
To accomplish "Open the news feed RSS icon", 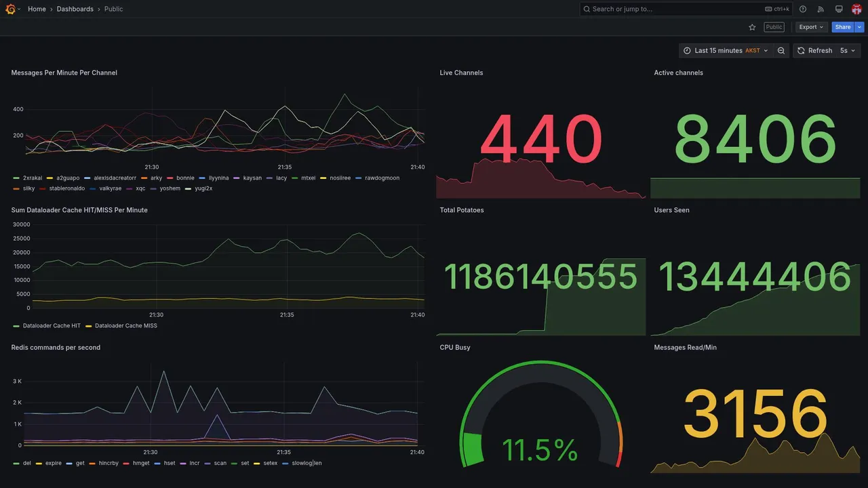I will (x=821, y=9).
